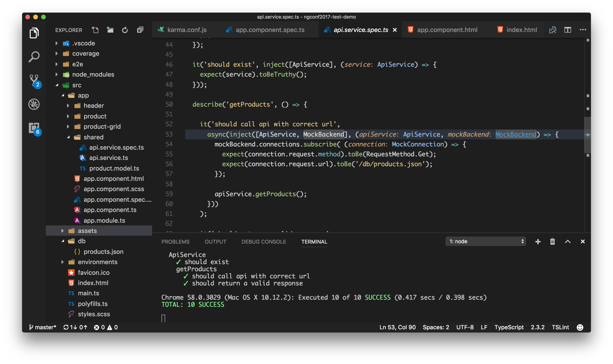This screenshot has width=613, height=364.
Task: Maximize terminal panel with chevron up
Action: click(x=568, y=242)
